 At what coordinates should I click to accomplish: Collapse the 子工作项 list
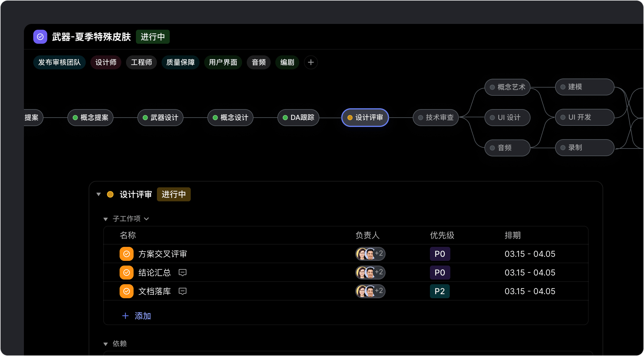pyautogui.click(x=106, y=219)
